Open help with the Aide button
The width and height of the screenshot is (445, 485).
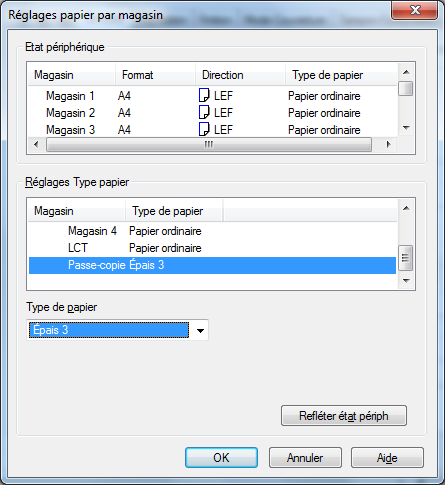click(387, 458)
